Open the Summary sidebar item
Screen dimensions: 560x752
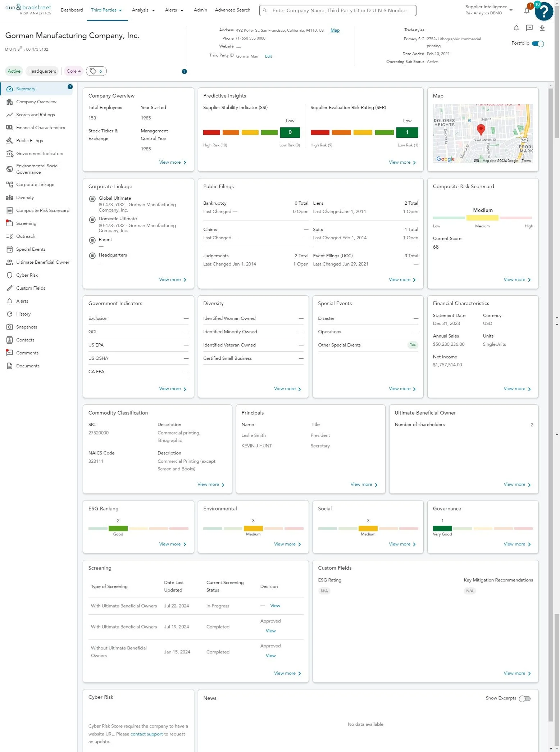(x=36, y=89)
